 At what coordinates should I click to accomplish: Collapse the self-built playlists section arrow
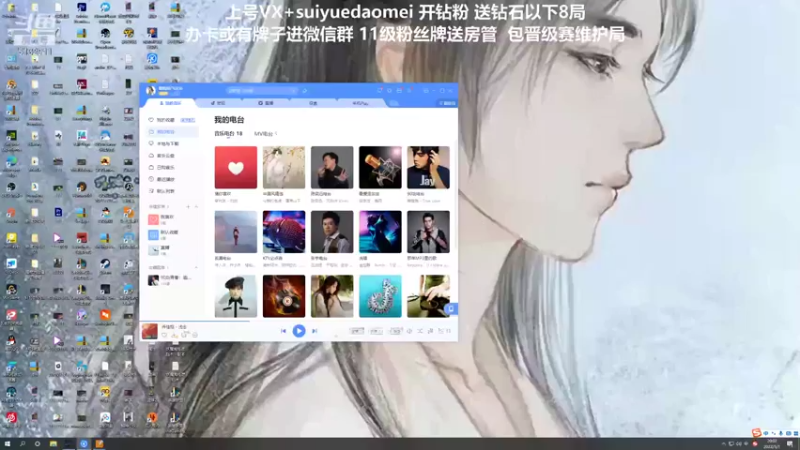click(x=196, y=207)
